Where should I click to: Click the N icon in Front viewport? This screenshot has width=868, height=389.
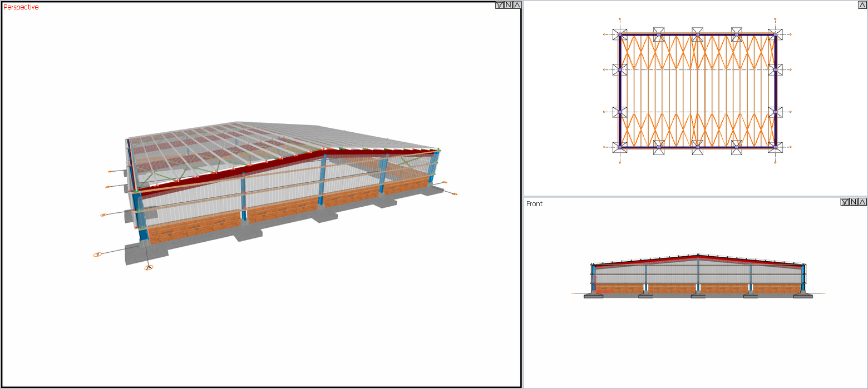click(x=854, y=202)
